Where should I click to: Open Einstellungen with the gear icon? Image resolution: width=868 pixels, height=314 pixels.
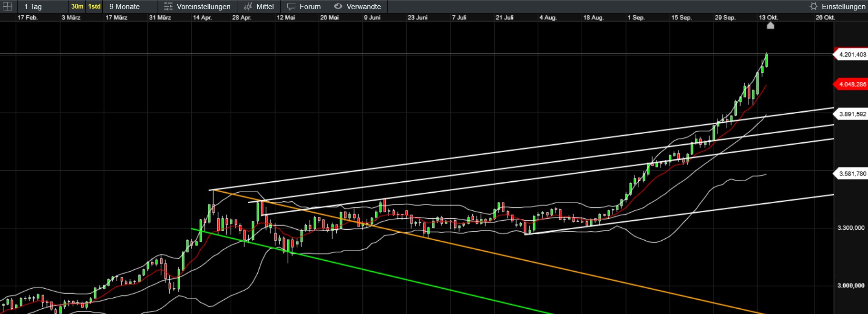813,6
